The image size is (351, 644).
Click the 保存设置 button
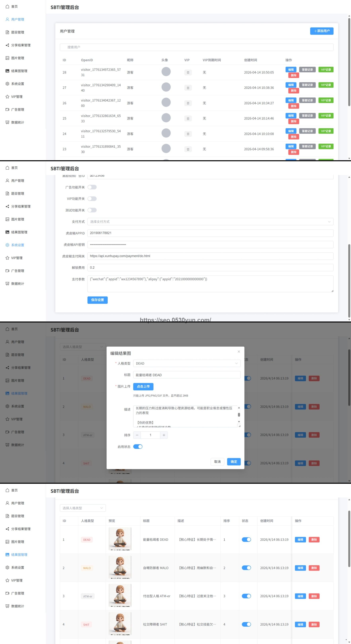(x=98, y=300)
